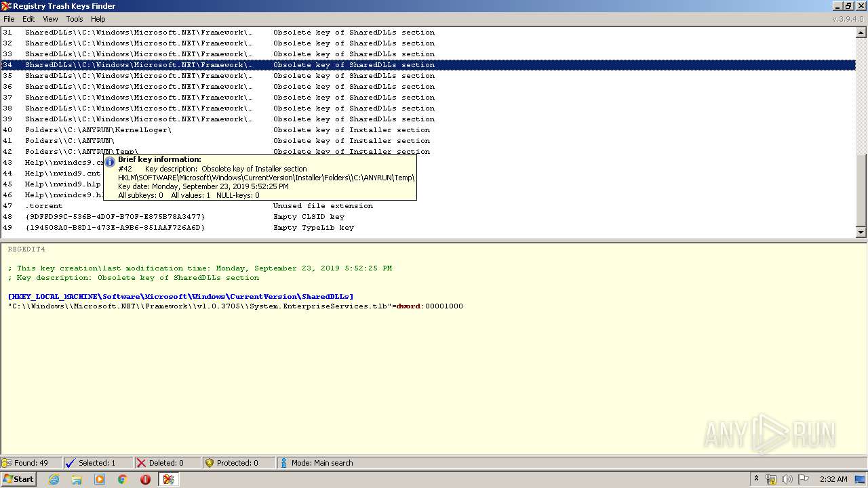Click the Selected checkmark icon in status bar
This screenshot has height=488, width=868.
pos(70,463)
